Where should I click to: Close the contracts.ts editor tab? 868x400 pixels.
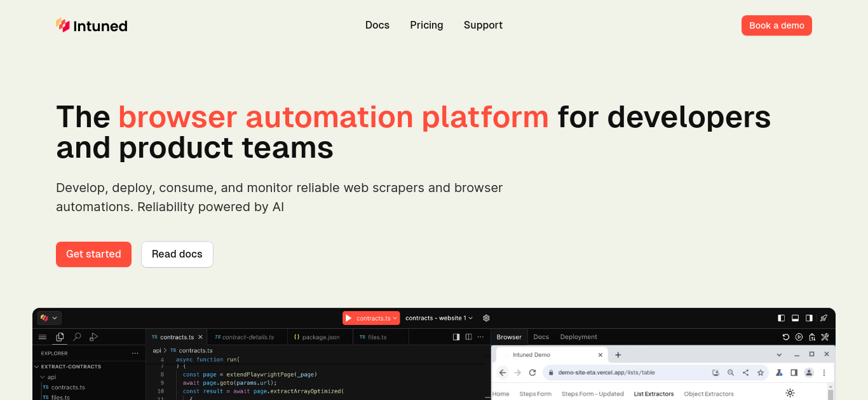click(200, 337)
